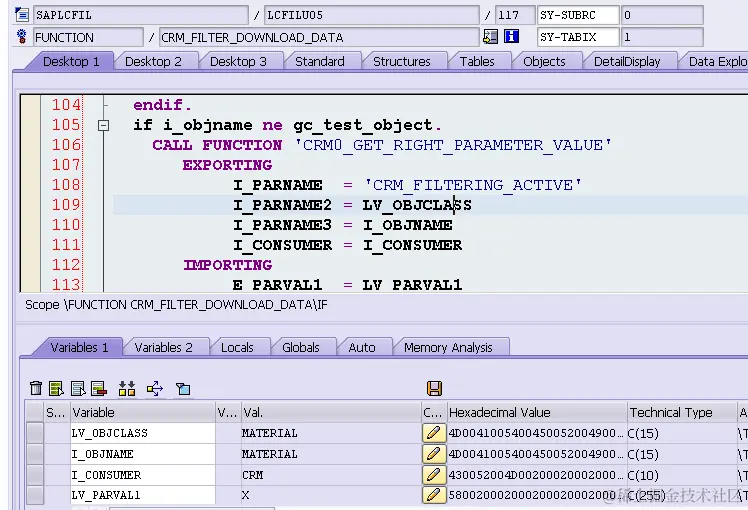This screenshot has width=748, height=510.
Task: Switch to the Desktop 3 tab
Action: [238, 62]
